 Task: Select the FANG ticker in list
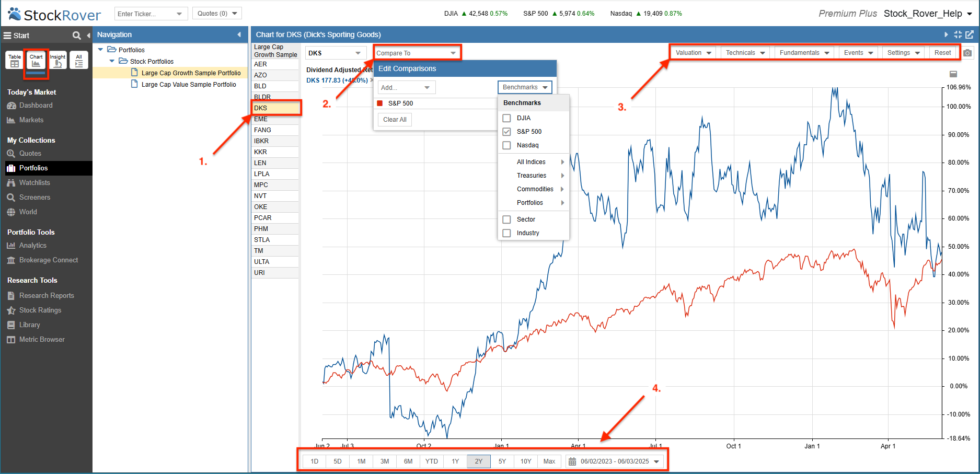(275, 130)
